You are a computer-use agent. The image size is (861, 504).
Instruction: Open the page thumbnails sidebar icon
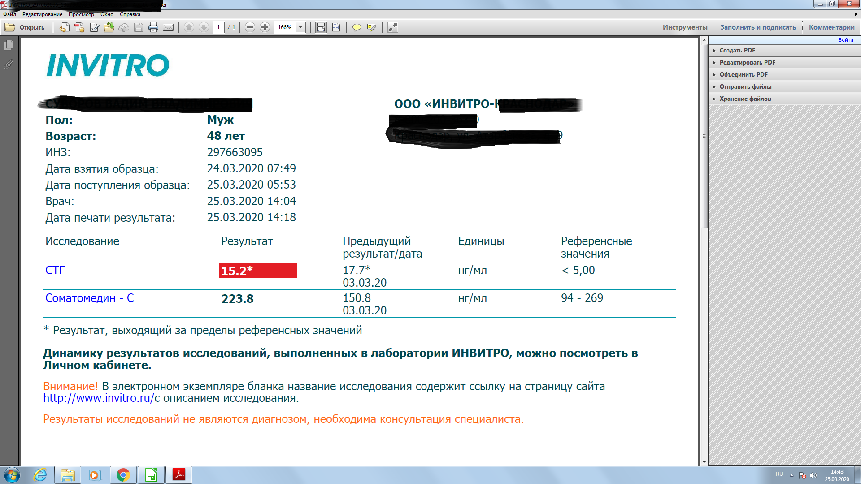click(x=9, y=45)
